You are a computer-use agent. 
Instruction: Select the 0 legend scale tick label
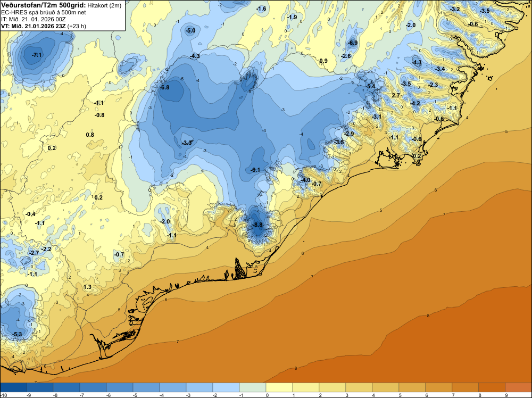coord(267,395)
